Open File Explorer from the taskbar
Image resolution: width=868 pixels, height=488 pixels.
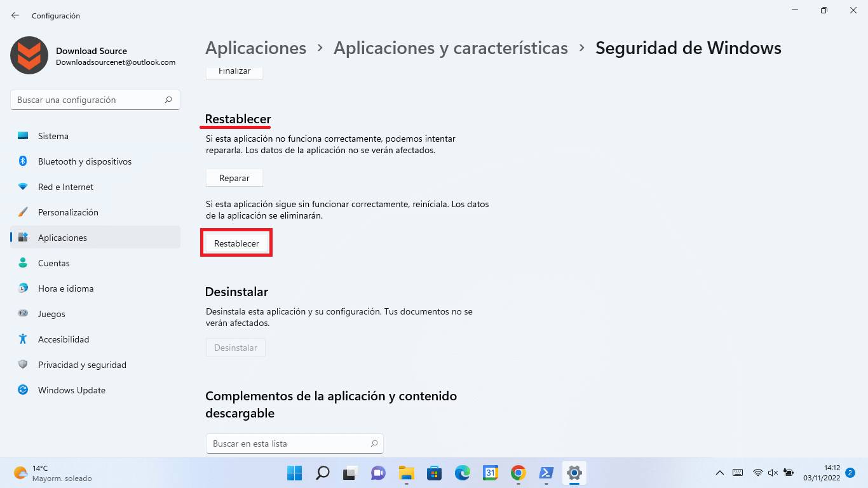[x=407, y=473]
